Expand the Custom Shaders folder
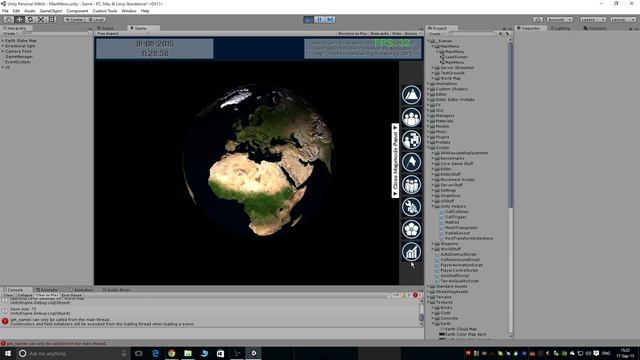 coord(429,89)
